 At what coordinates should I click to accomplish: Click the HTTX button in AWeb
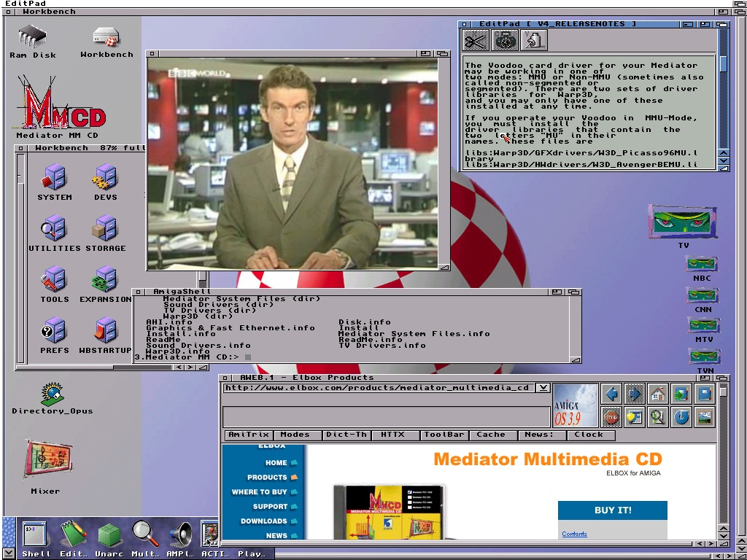[x=393, y=435]
